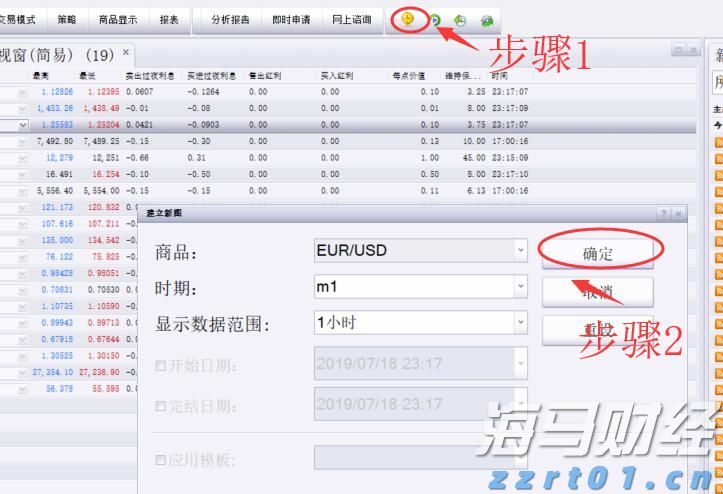Close the 视窗(简易) tab with its x
This screenshot has width=723, height=494.
(x=126, y=53)
